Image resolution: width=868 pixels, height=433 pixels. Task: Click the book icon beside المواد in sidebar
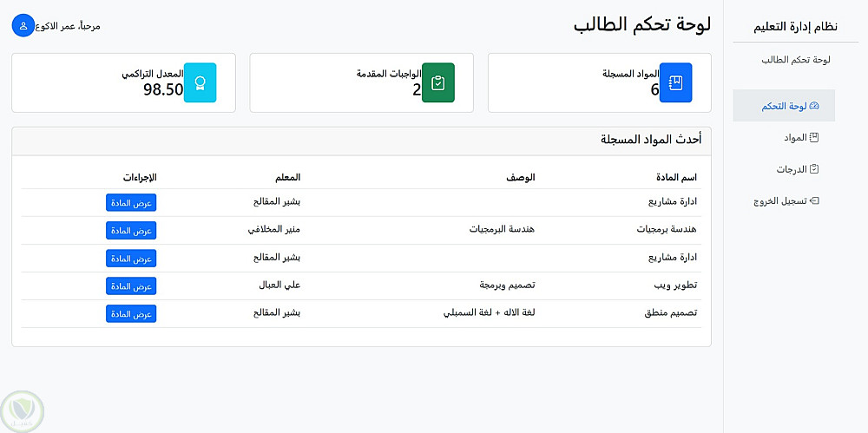814,137
